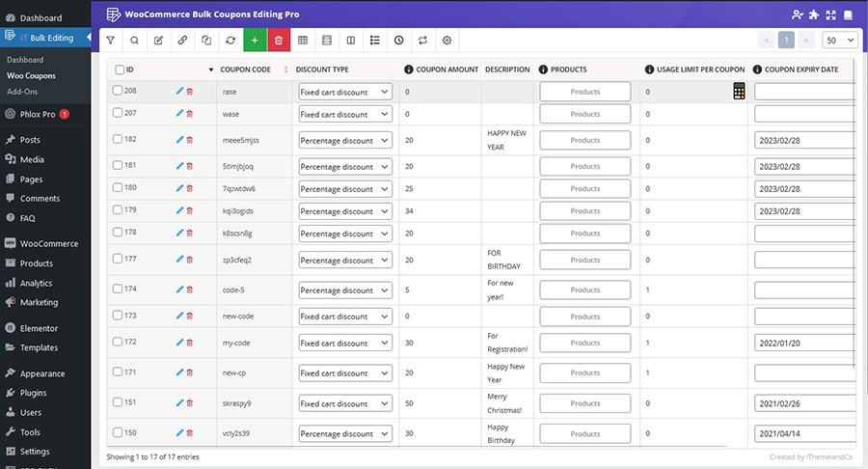
Task: Open discount type dropdown for meee5mjss
Action: tap(345, 140)
